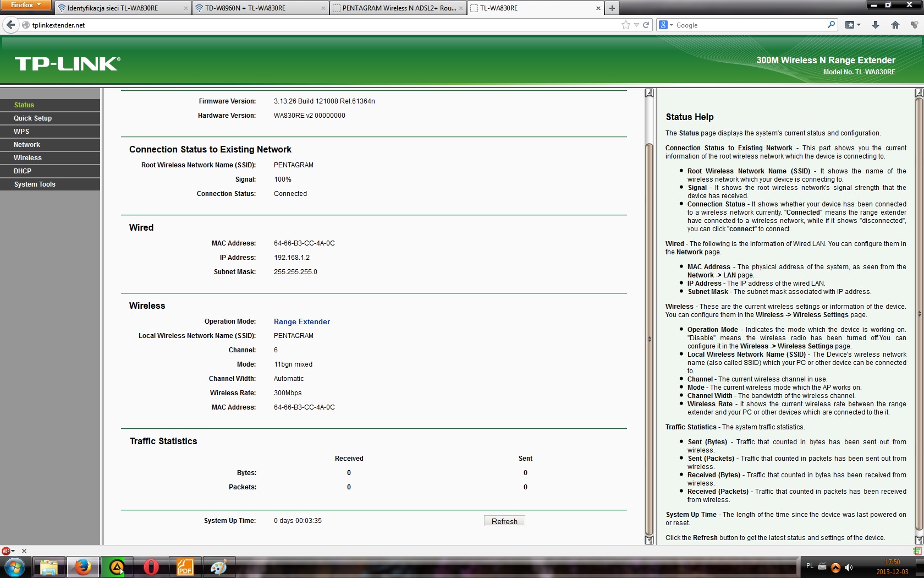Click the Range Extender operation mode link
The height and width of the screenshot is (578, 924).
(301, 321)
